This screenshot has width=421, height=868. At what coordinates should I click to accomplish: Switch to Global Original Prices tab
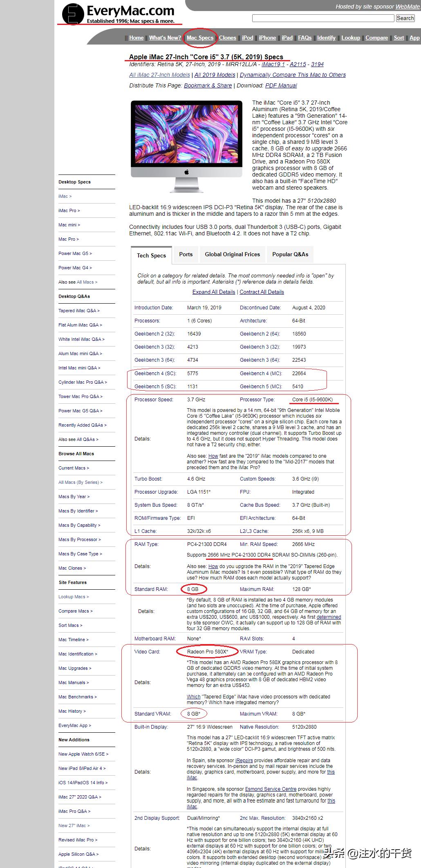[232, 254]
